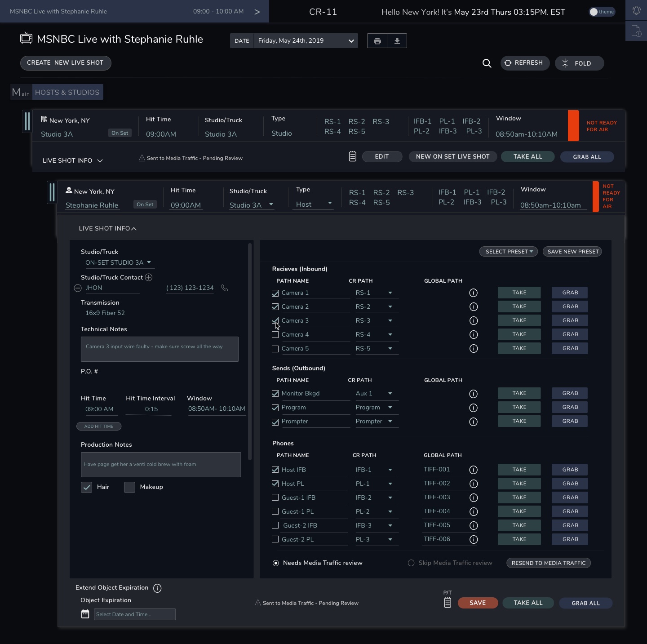This screenshot has height=644, width=647.
Task: Enable the Camera 4 checkbox
Action: pos(275,335)
